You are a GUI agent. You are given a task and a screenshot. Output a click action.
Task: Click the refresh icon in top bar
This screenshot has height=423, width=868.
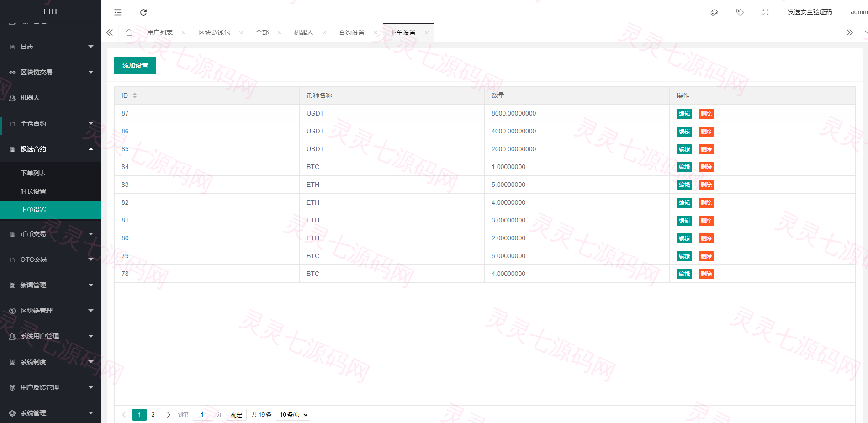tap(143, 12)
